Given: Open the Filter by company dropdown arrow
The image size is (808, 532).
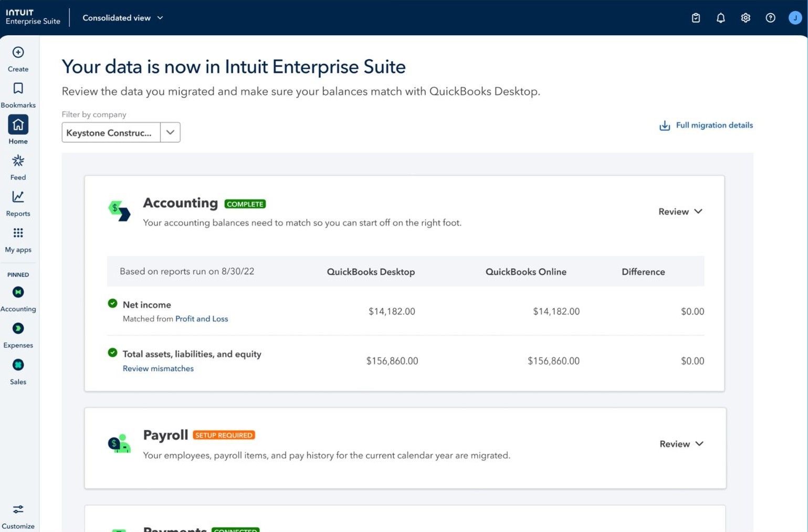Looking at the screenshot, I should pos(170,132).
